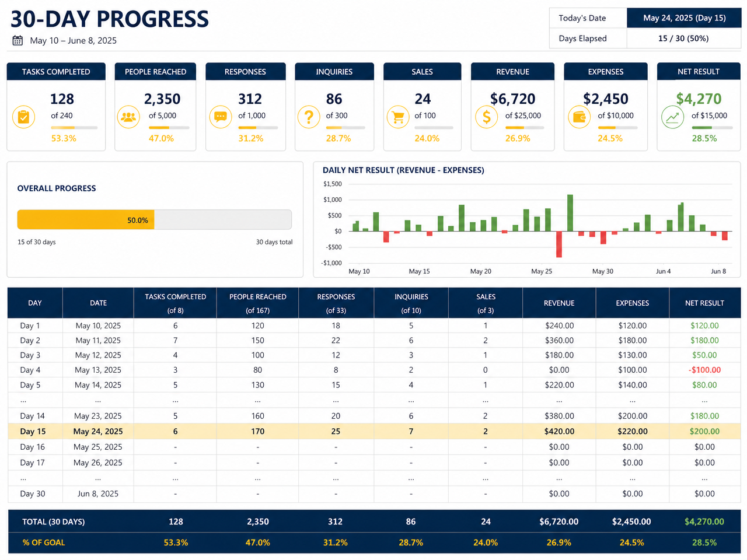Click the 150 people reached cell in Day 2

pyautogui.click(x=257, y=340)
